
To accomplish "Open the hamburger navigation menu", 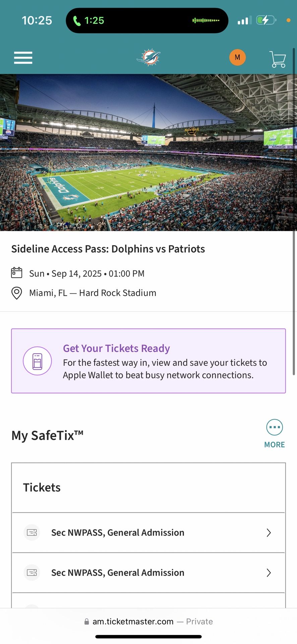I will [x=23, y=58].
